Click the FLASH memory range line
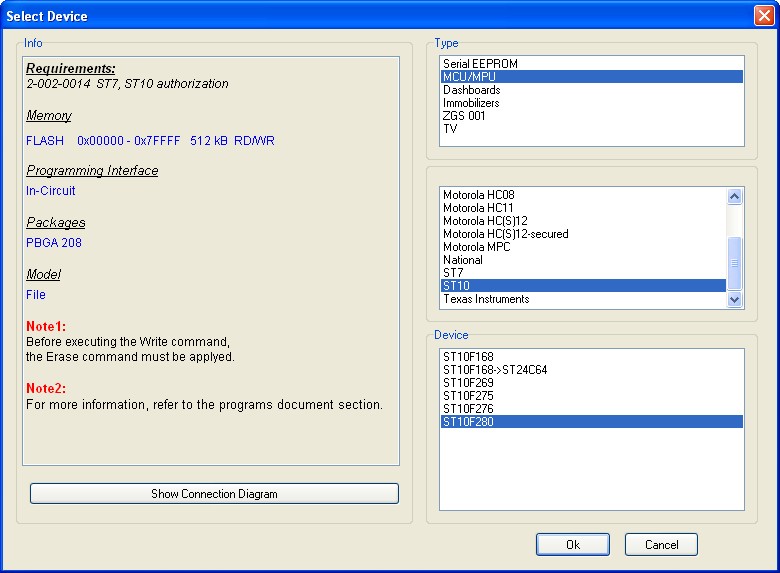This screenshot has width=780, height=573. [150, 141]
